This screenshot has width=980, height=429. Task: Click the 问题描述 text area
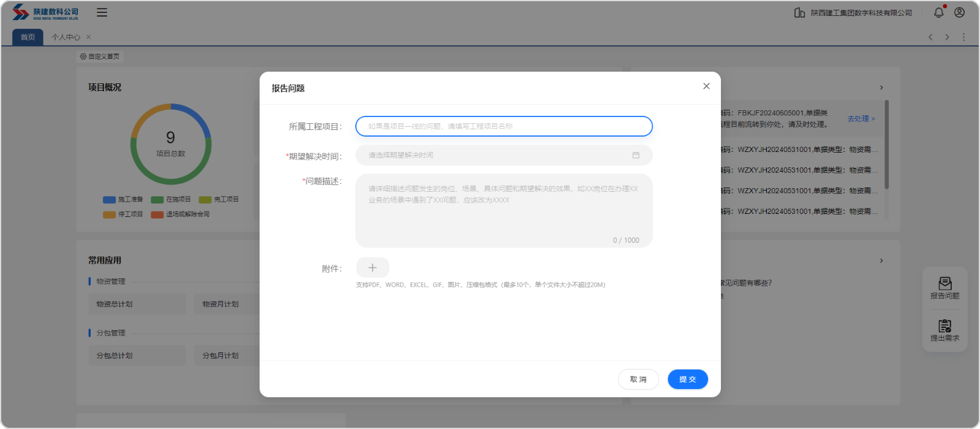point(503,211)
